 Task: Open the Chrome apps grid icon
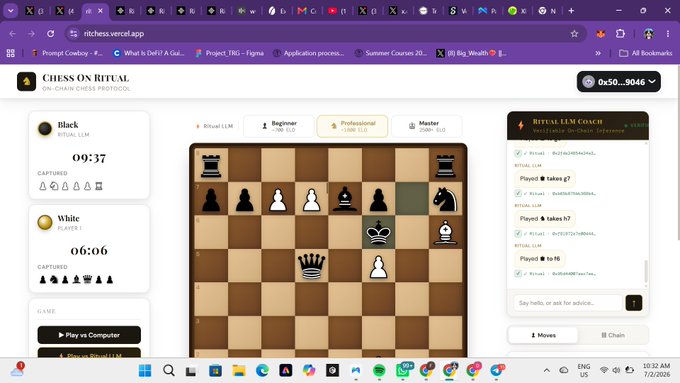click(x=10, y=53)
